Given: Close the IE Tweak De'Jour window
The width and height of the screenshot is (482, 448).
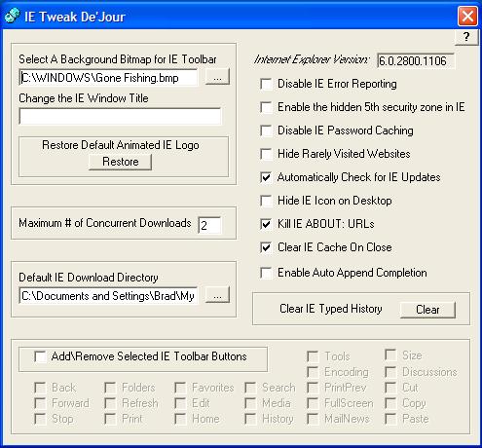Looking at the screenshot, I should point(467,16).
